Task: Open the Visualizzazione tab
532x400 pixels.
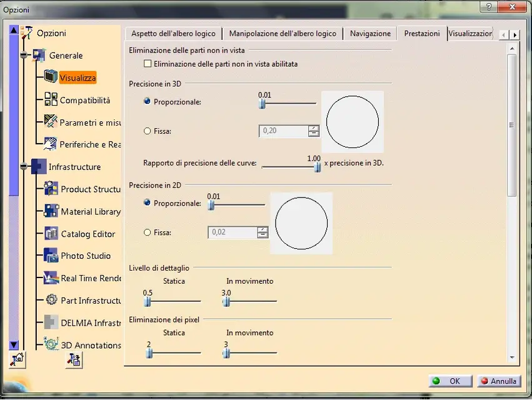Action: point(470,34)
